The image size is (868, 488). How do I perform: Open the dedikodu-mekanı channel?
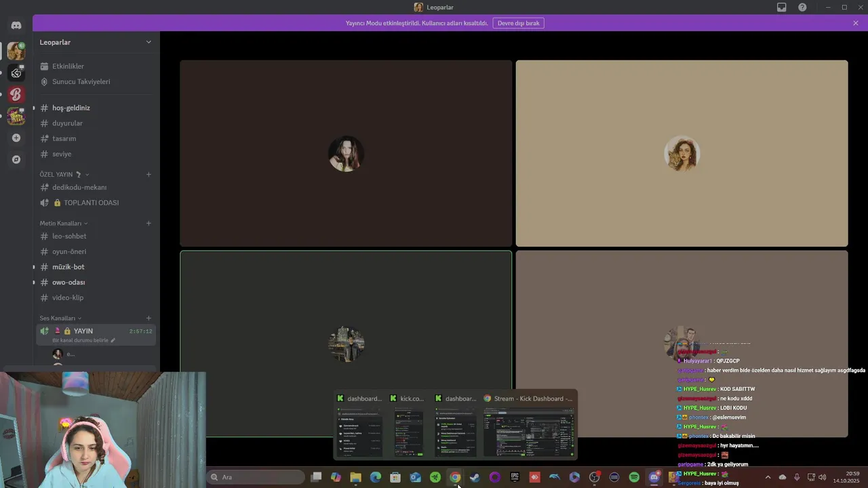pos(96,187)
